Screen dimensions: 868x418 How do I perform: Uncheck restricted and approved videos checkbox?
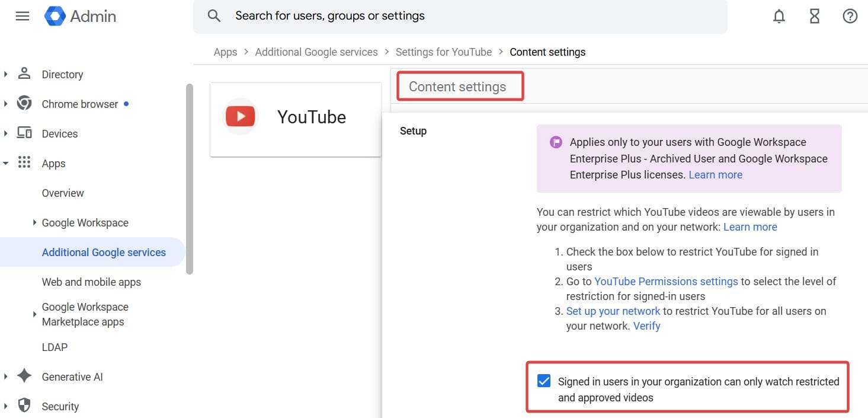pyautogui.click(x=544, y=381)
